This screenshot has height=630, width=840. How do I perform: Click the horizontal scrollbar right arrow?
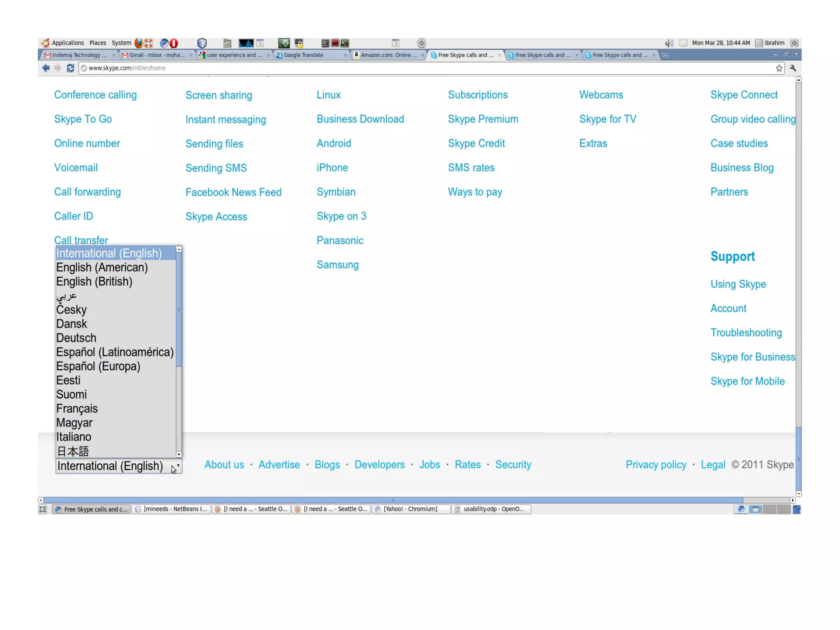tap(792, 500)
